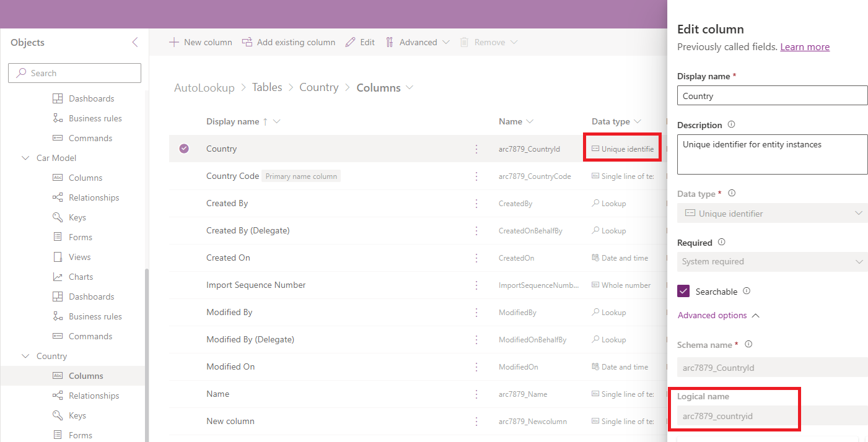
Task: Select Tables in the breadcrumb
Action: coord(267,87)
